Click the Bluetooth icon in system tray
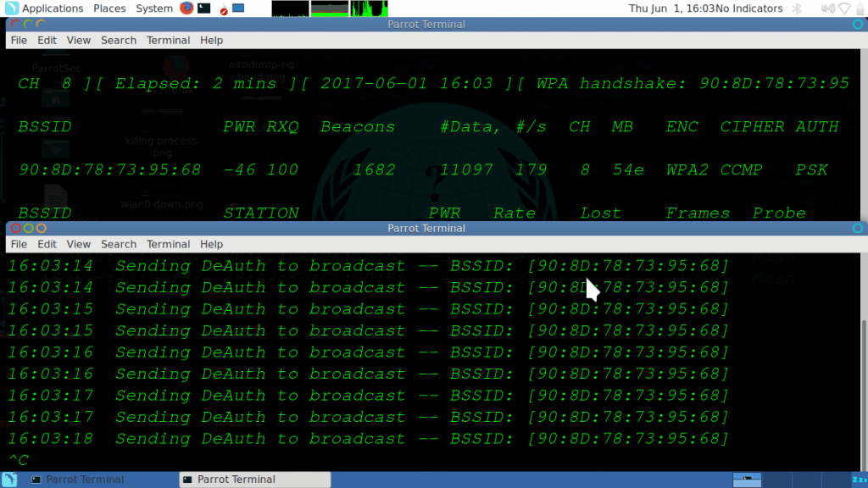868x488 pixels. (797, 8)
